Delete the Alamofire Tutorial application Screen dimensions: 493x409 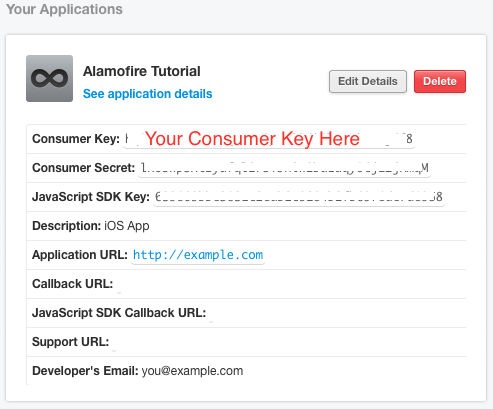[x=440, y=81]
